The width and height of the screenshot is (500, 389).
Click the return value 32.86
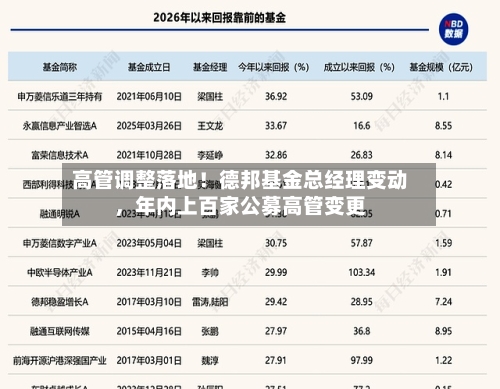(x=276, y=155)
